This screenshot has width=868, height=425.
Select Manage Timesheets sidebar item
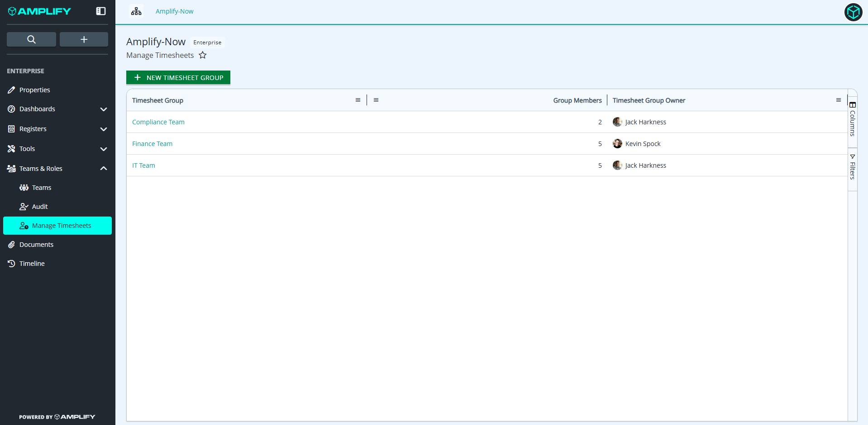click(57, 226)
